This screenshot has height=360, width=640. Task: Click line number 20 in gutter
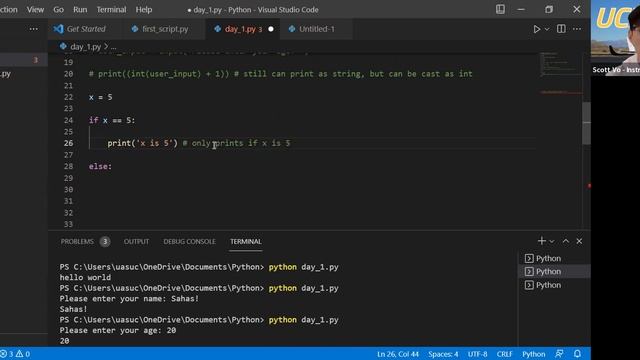tap(68, 74)
